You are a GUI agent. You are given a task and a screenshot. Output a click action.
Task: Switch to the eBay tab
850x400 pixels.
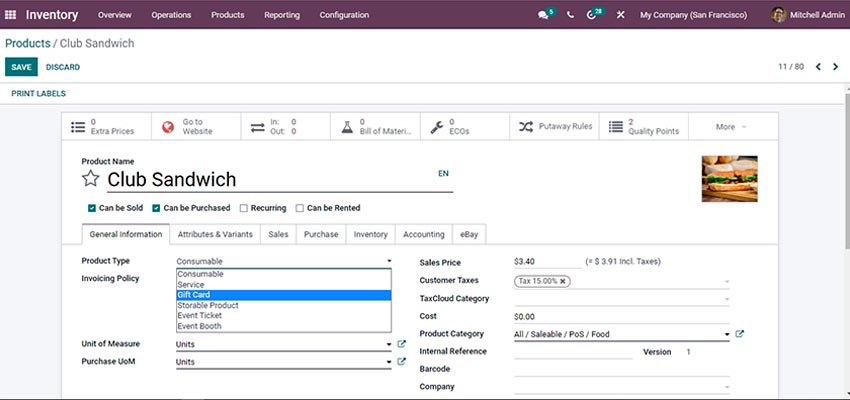[x=469, y=235]
